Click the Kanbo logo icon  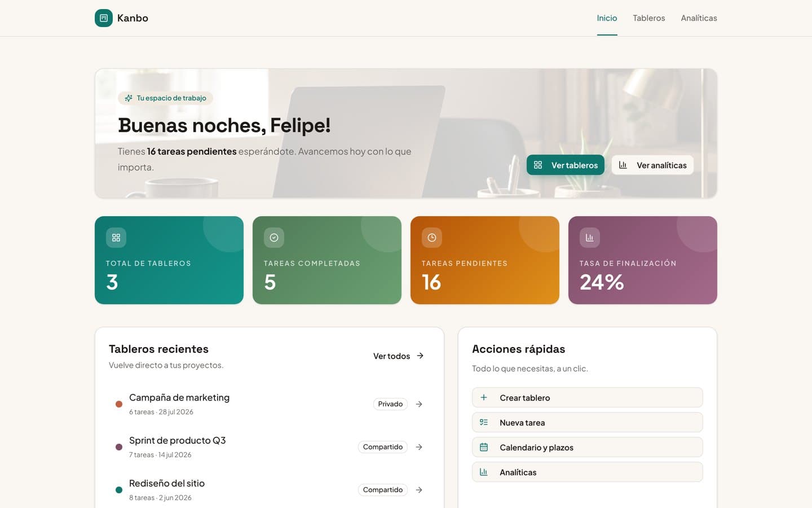pyautogui.click(x=104, y=18)
